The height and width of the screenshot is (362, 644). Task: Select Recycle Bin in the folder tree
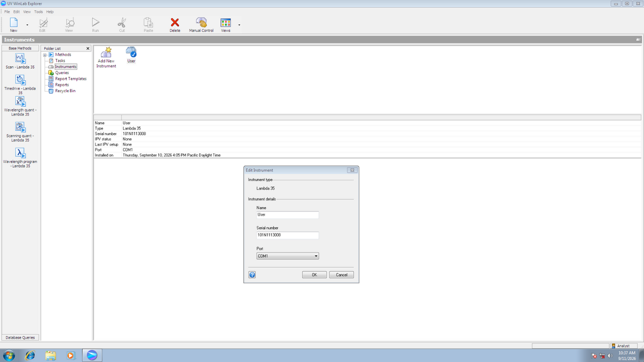coord(65,91)
